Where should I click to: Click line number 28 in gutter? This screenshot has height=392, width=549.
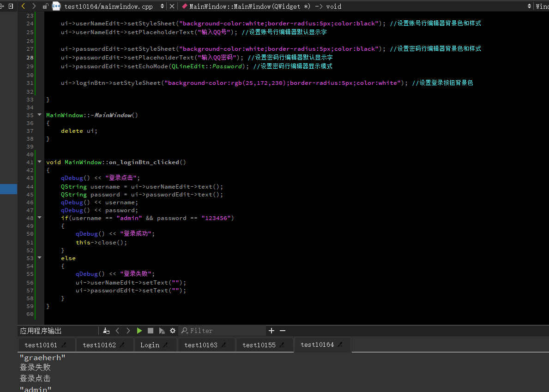30,57
